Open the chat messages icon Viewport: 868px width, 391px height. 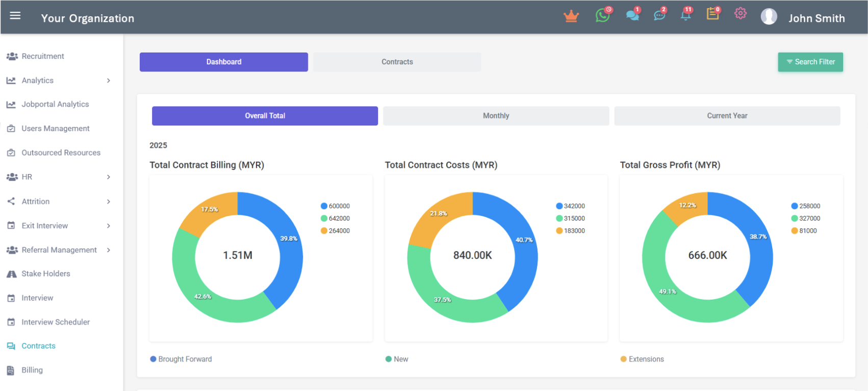(632, 15)
